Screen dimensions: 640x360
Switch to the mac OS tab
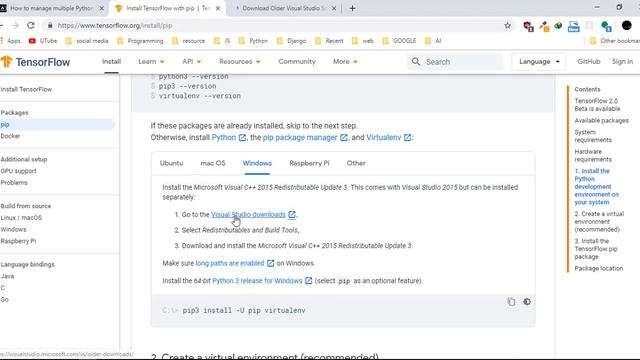(213, 163)
